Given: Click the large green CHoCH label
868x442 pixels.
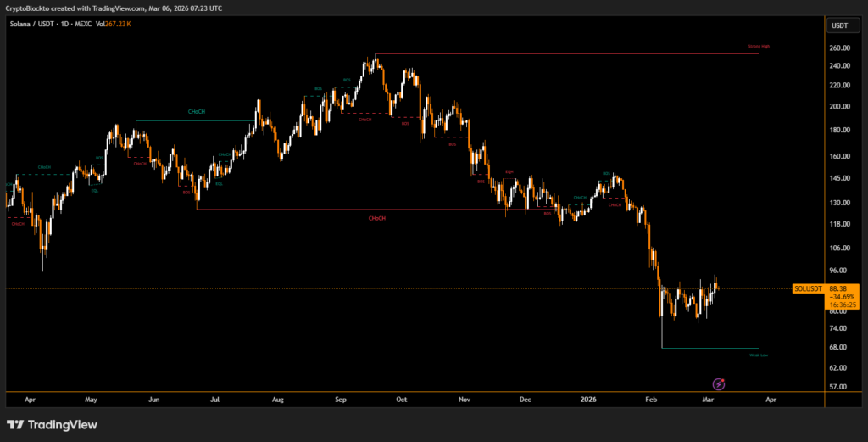Looking at the screenshot, I should coord(198,112).
